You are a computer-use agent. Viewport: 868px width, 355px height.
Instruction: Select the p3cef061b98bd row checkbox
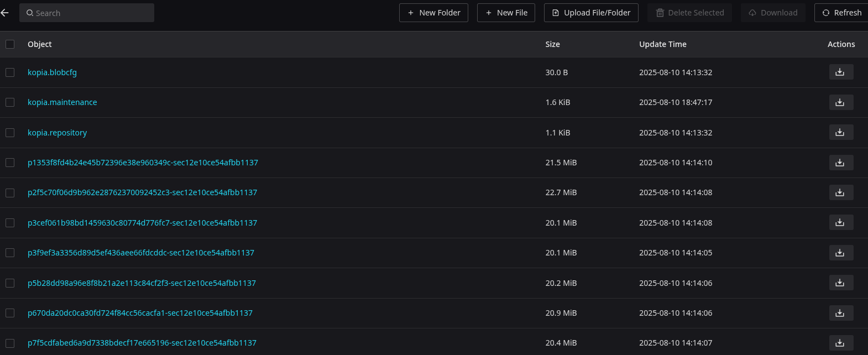(10, 223)
